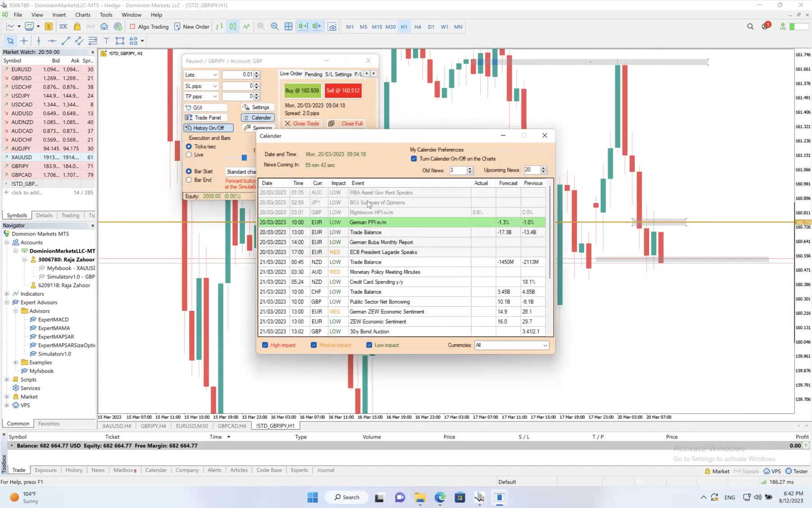This screenshot has width=812, height=508.
Task: Open the search magnifier in top toolbar
Action: click(x=750, y=27)
